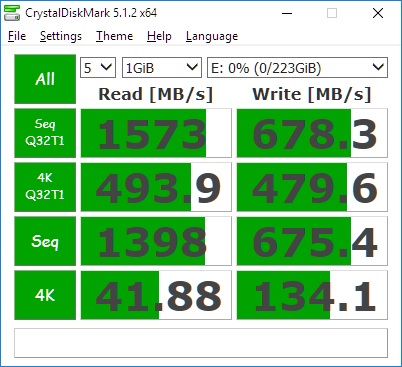
Task: Click the Seq Q32T1 read result 1573
Action: click(x=156, y=133)
